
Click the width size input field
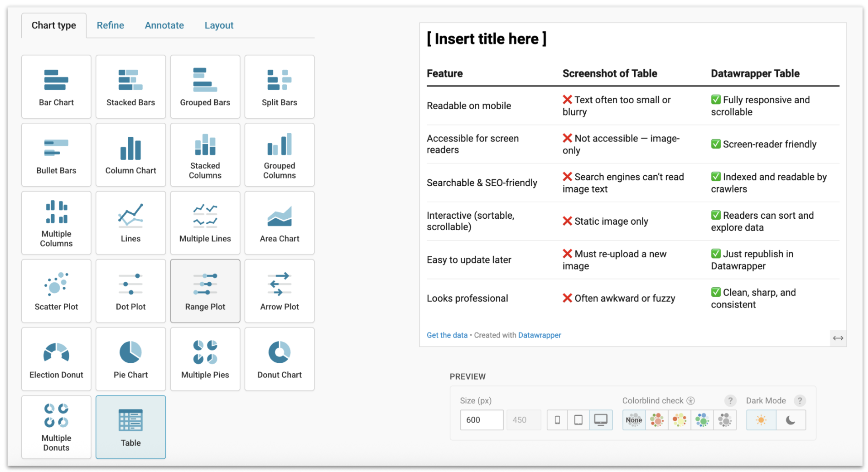[481, 420]
